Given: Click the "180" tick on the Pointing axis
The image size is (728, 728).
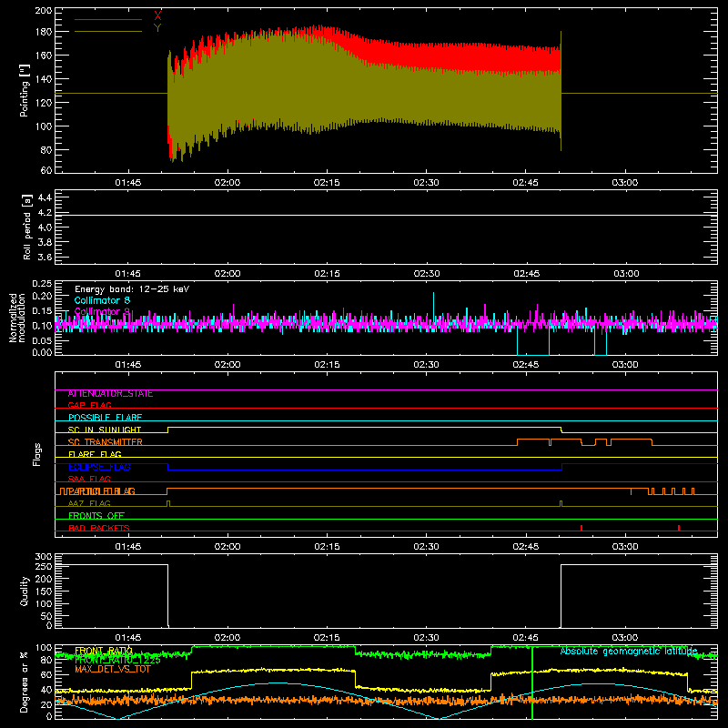Looking at the screenshot, I should point(44,32).
